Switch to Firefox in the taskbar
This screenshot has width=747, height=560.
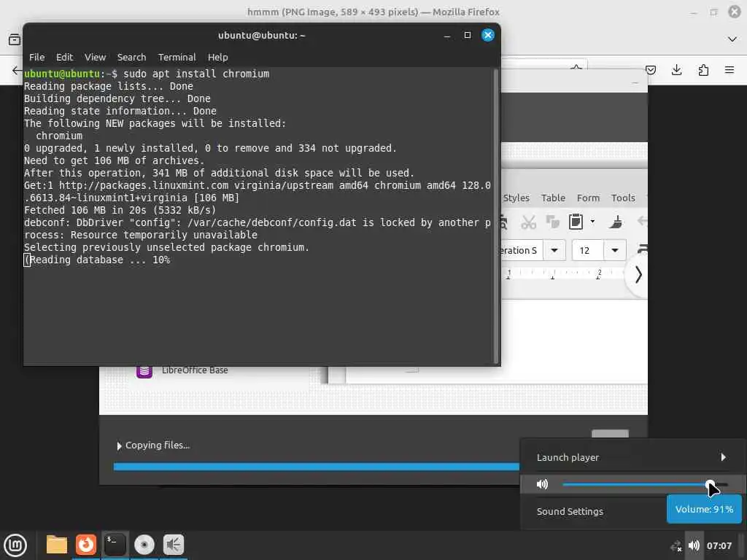[x=86, y=545]
